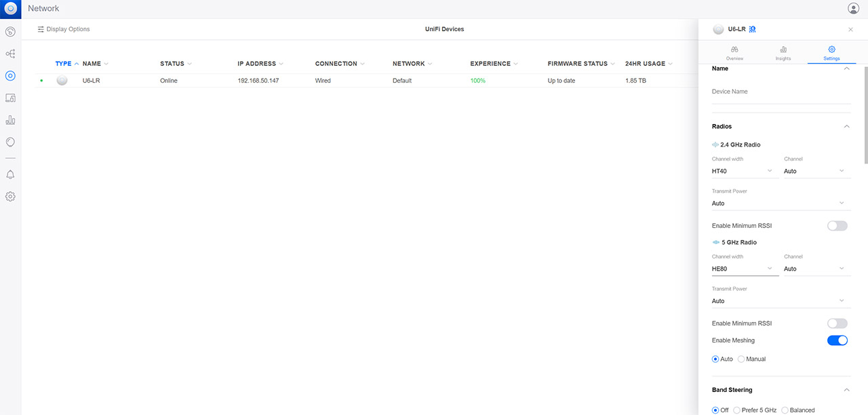The width and height of the screenshot is (868, 415).
Task: Sort table by EXPERIENCE column
Action: click(x=494, y=64)
